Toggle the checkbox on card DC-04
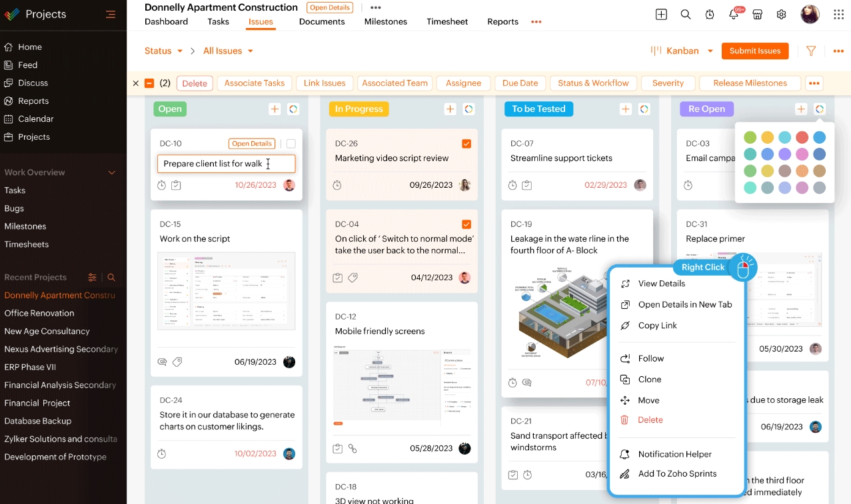Viewport: 851px width, 504px height. (466, 224)
